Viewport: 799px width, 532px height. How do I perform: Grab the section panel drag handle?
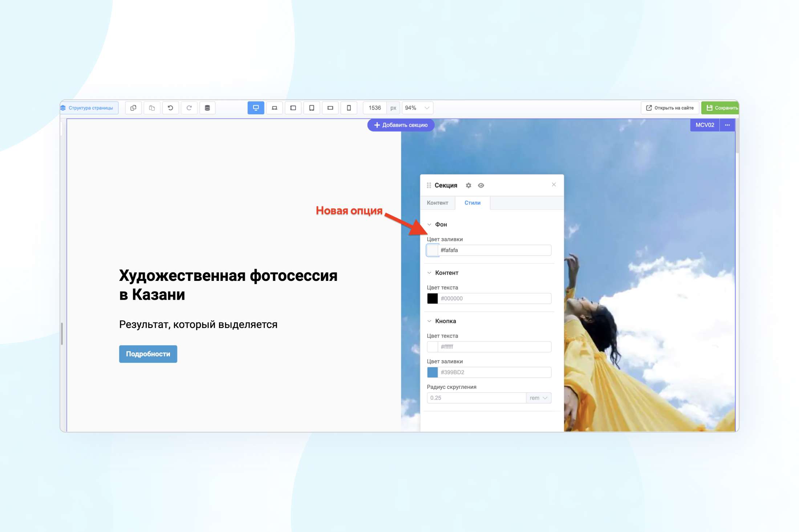point(429,185)
